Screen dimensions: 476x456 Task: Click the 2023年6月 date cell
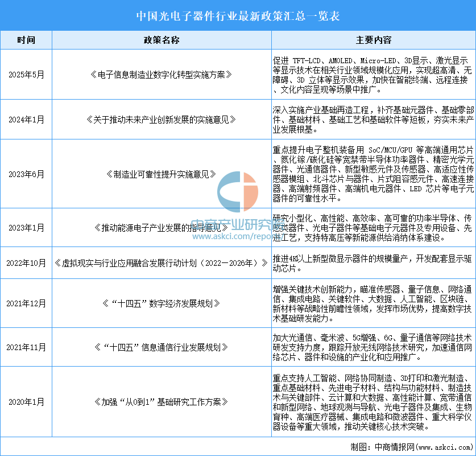[26, 174]
